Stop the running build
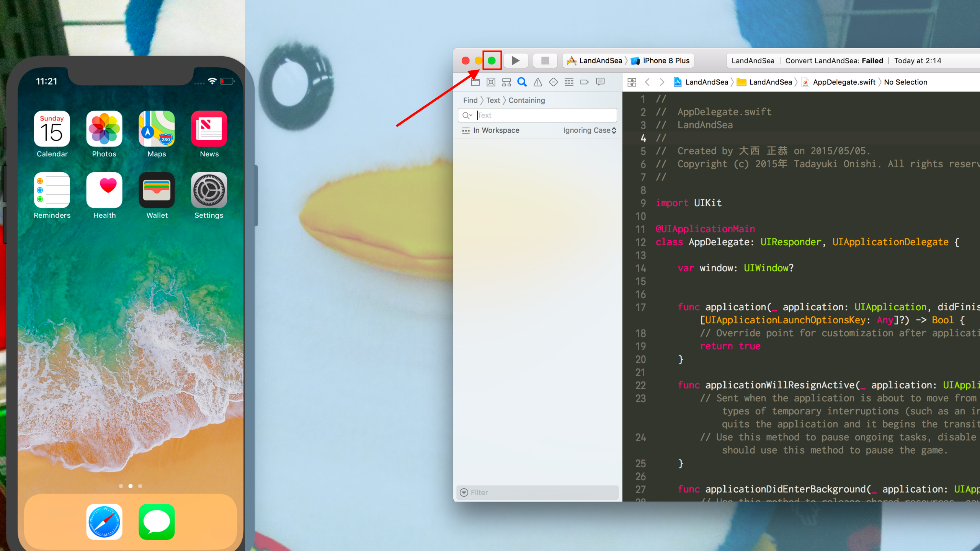 (545, 60)
